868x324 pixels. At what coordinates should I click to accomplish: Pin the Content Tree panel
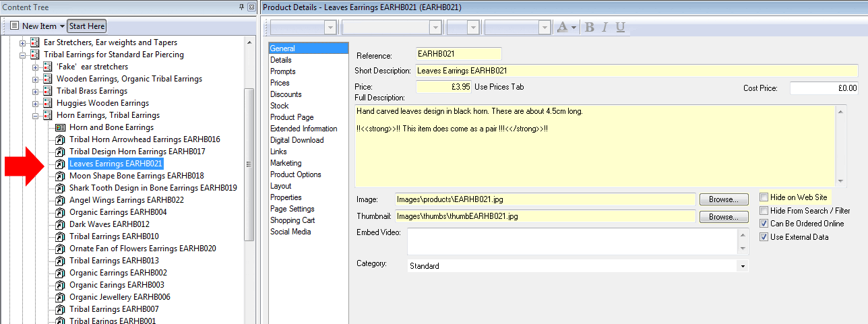[242, 7]
